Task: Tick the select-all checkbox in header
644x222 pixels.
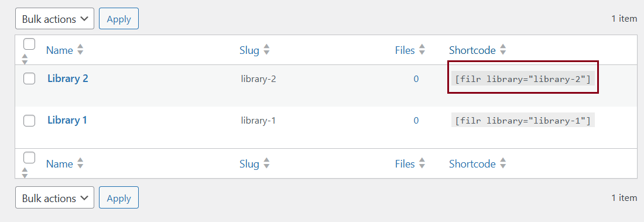Action: (29, 44)
